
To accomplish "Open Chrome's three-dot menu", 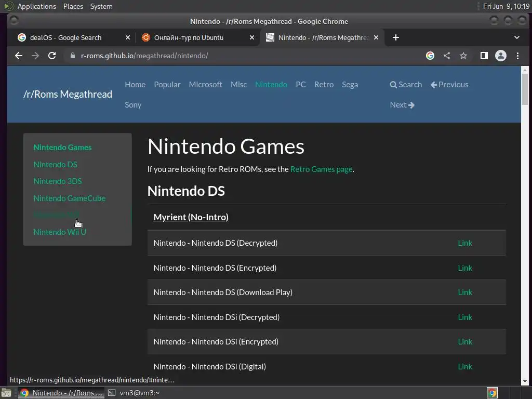I will 518,56.
